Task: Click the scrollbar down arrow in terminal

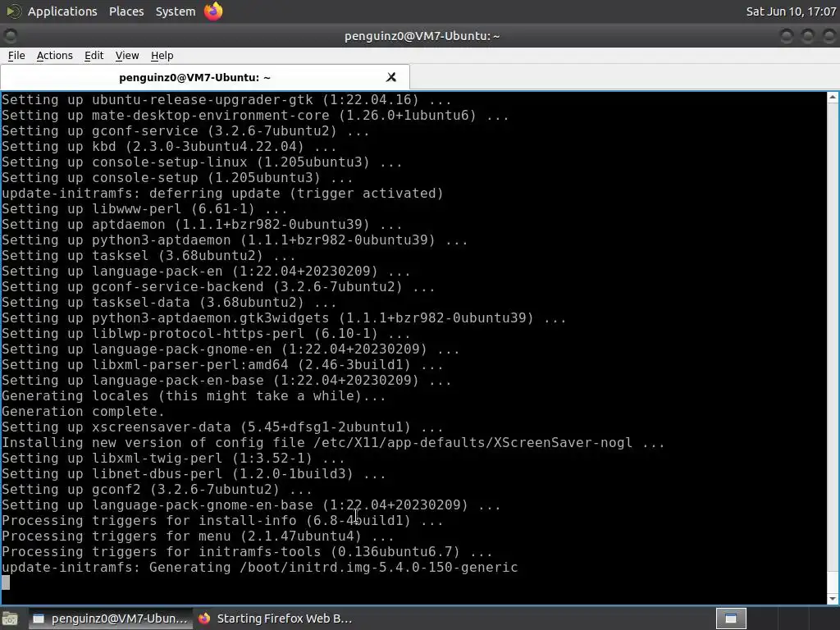Action: 833,598
